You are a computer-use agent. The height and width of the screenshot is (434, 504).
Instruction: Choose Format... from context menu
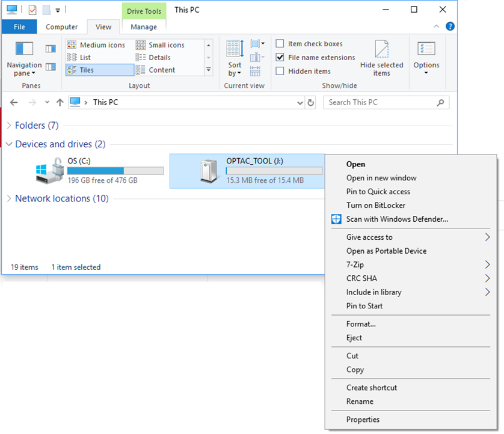point(411,324)
